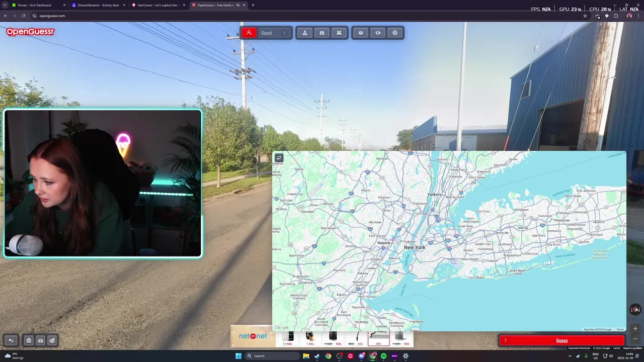Reload the current page

(23, 16)
